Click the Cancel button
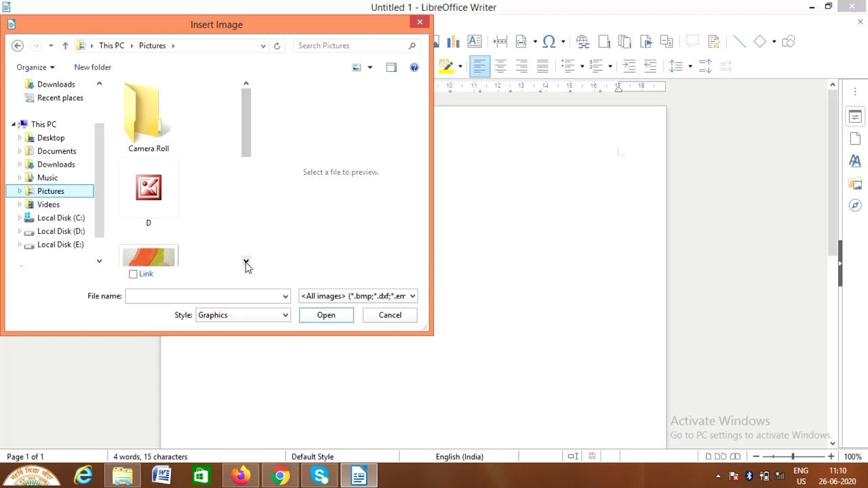Image resolution: width=868 pixels, height=488 pixels. point(390,315)
